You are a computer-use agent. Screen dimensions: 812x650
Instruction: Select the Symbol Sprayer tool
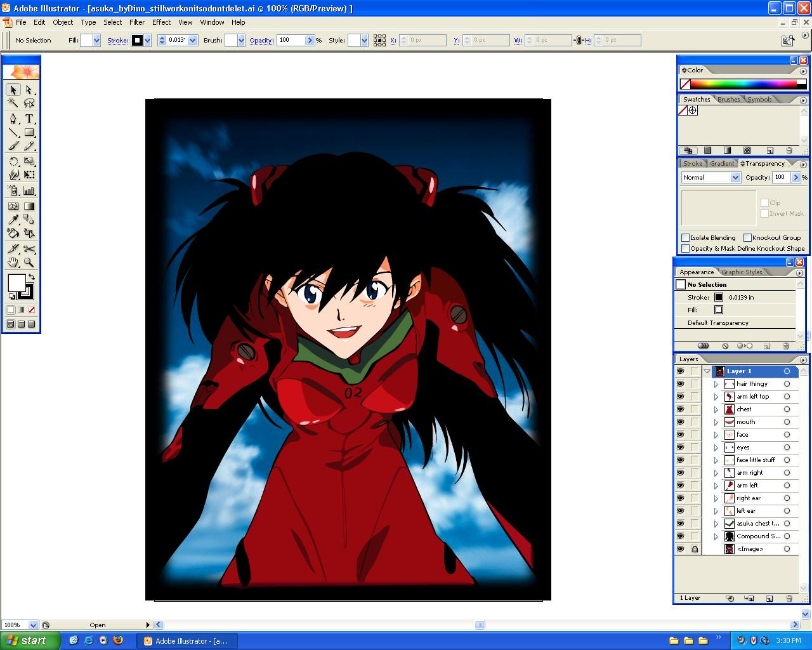[13, 190]
